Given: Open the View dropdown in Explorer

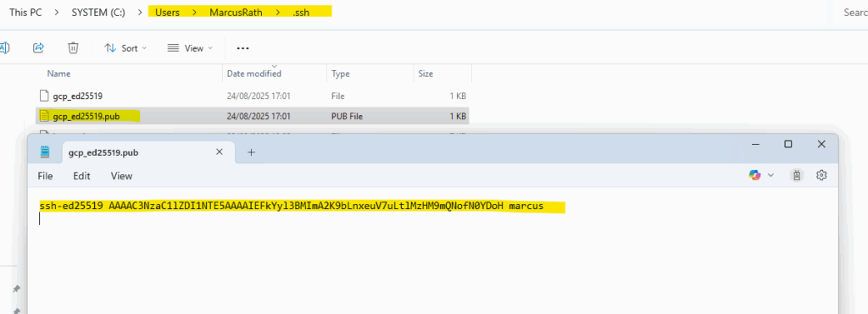Looking at the screenshot, I should 190,48.
